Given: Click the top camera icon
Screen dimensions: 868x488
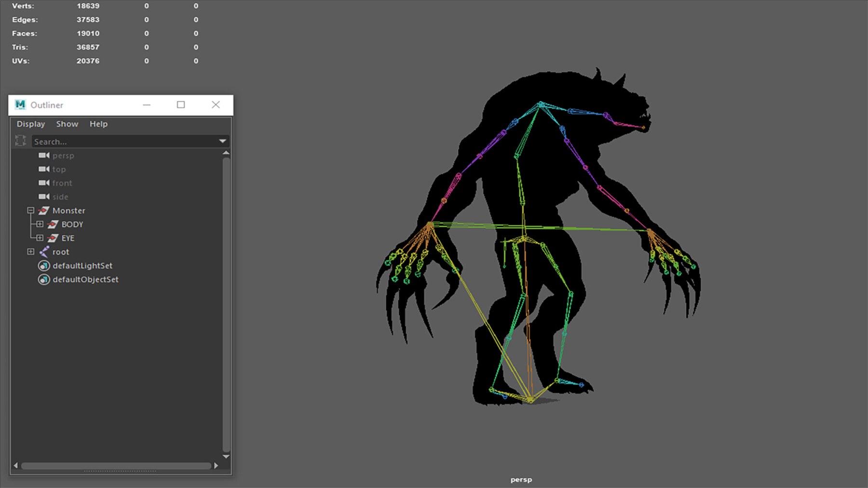Looking at the screenshot, I should point(43,169).
